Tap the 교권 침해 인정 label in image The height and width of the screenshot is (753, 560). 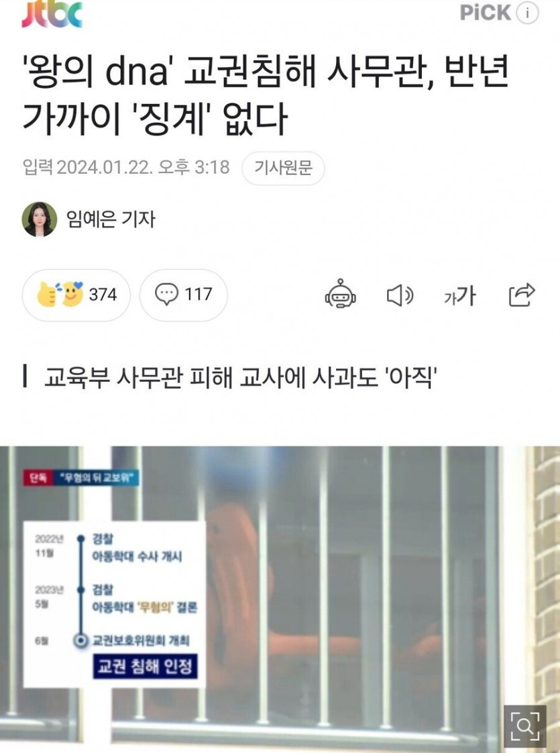[x=146, y=666]
